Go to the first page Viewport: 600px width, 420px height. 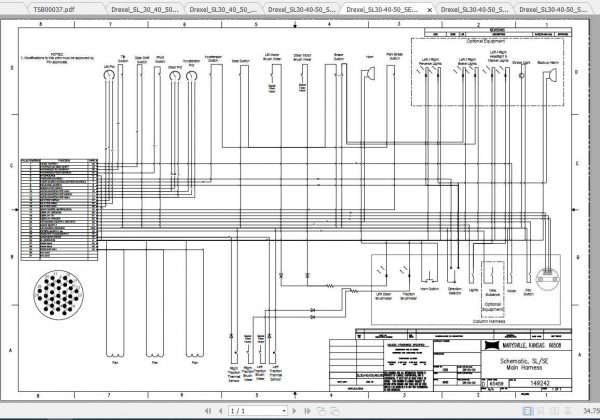point(208,411)
